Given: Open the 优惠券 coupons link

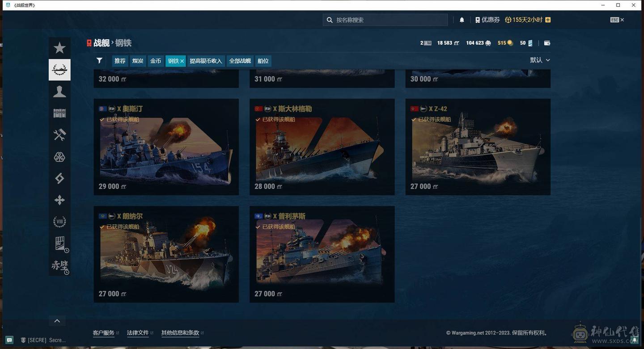Looking at the screenshot, I should [491, 20].
